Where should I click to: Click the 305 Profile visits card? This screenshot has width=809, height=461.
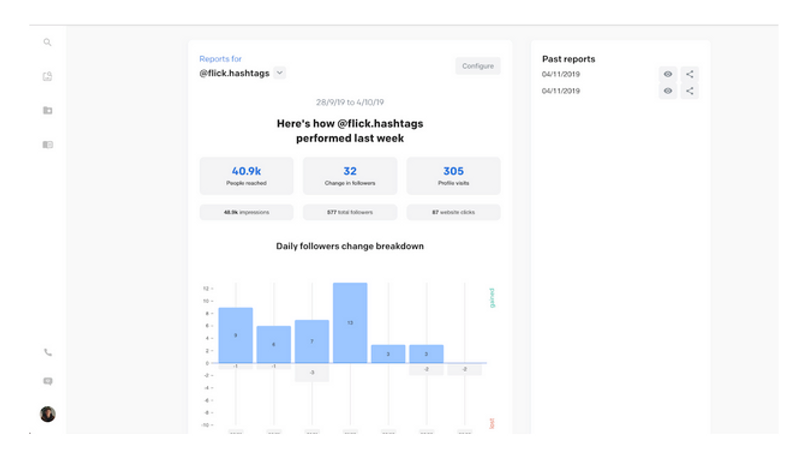click(454, 176)
